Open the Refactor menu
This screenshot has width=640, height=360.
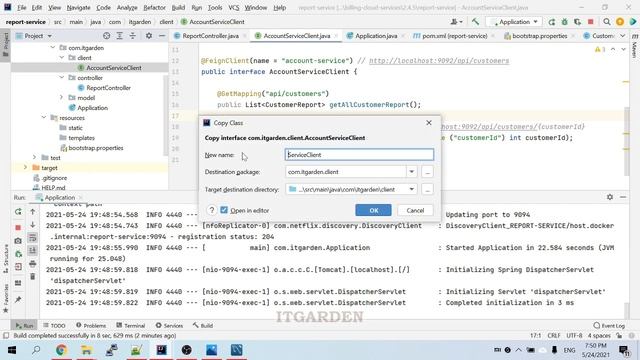coord(154,7)
